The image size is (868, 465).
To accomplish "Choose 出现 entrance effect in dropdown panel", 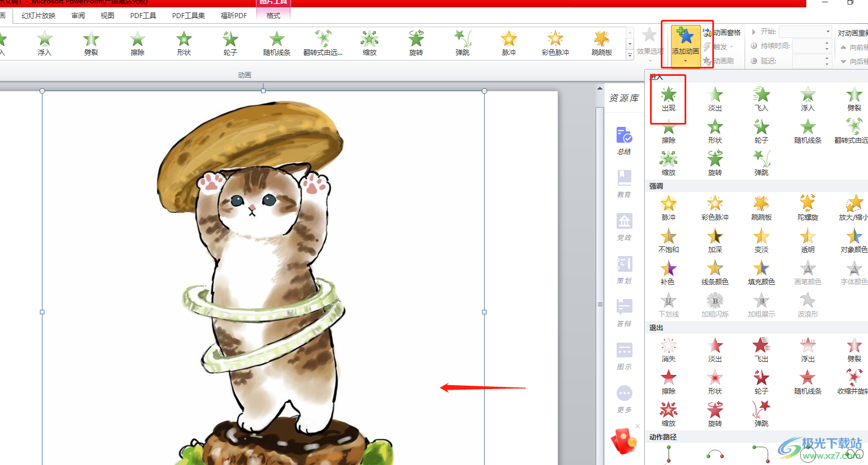I will click(x=669, y=99).
